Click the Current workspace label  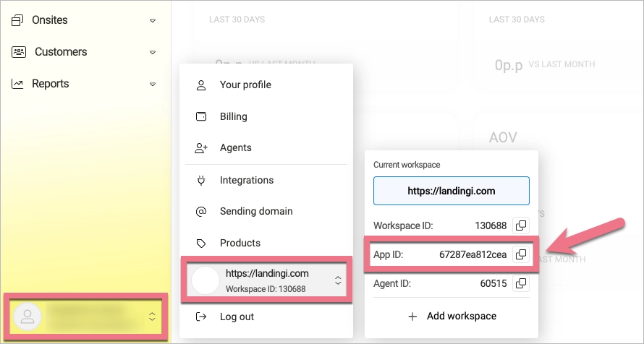tap(407, 165)
